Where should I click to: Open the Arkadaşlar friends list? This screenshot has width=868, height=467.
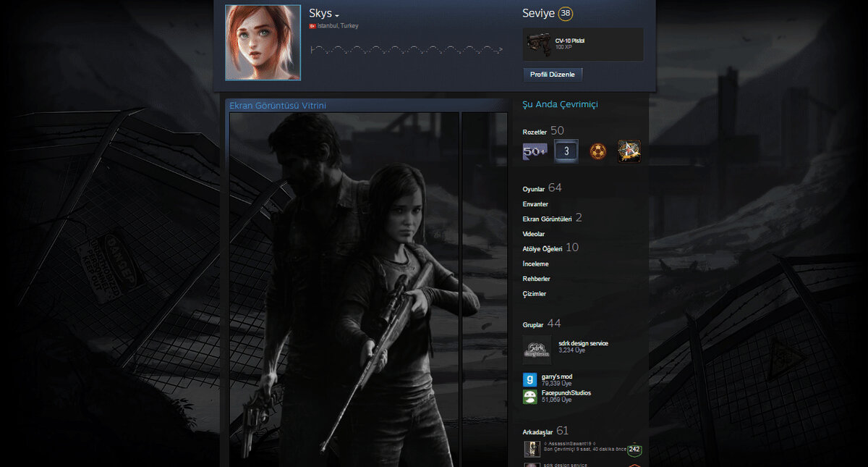pyautogui.click(x=537, y=432)
